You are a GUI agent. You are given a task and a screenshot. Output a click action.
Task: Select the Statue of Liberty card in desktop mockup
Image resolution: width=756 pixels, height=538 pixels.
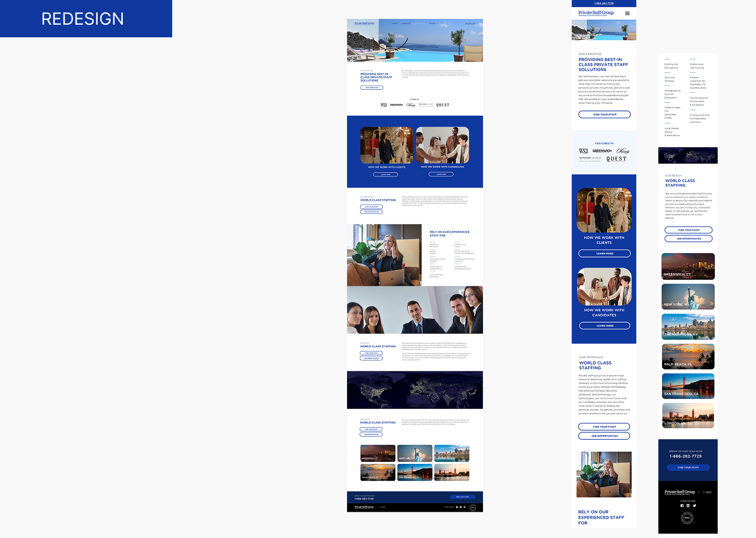[x=415, y=453]
